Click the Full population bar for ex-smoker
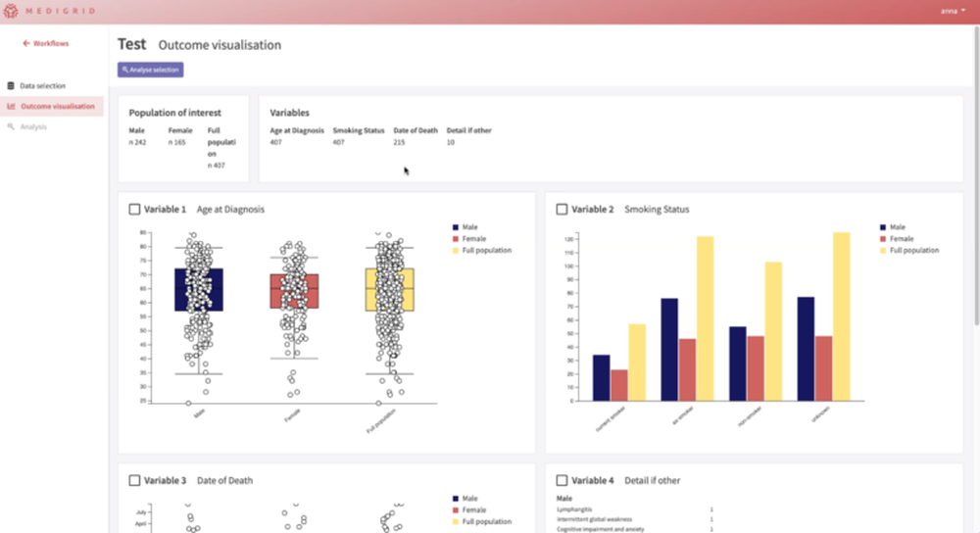 coord(705,318)
